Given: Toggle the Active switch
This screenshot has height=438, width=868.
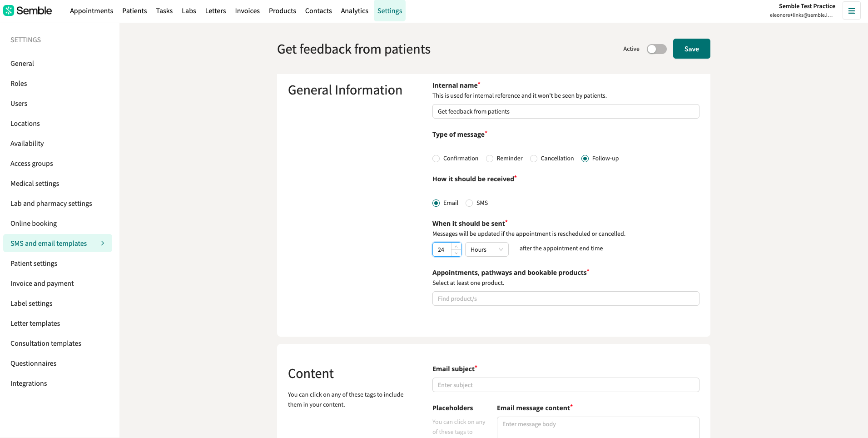Looking at the screenshot, I should (657, 49).
